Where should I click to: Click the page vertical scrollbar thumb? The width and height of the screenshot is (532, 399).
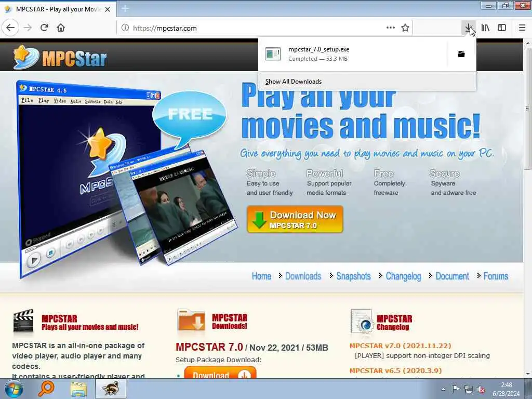[x=527, y=109]
